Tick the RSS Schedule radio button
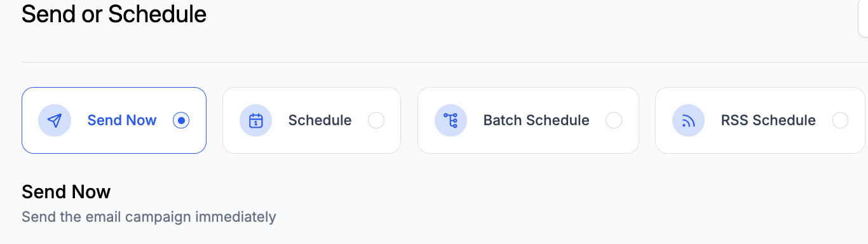Screen dimensions: 868x244 [x=840, y=120]
